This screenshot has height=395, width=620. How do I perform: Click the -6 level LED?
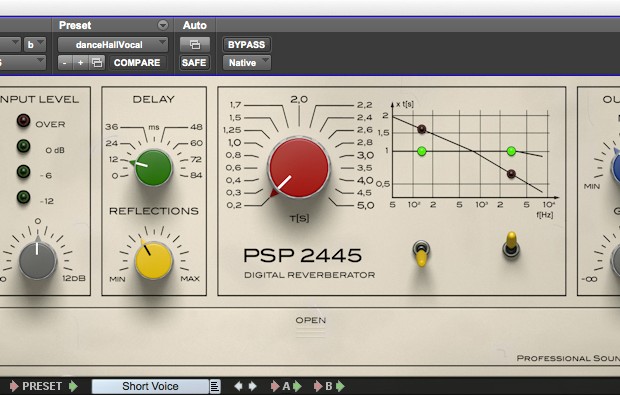(23, 172)
